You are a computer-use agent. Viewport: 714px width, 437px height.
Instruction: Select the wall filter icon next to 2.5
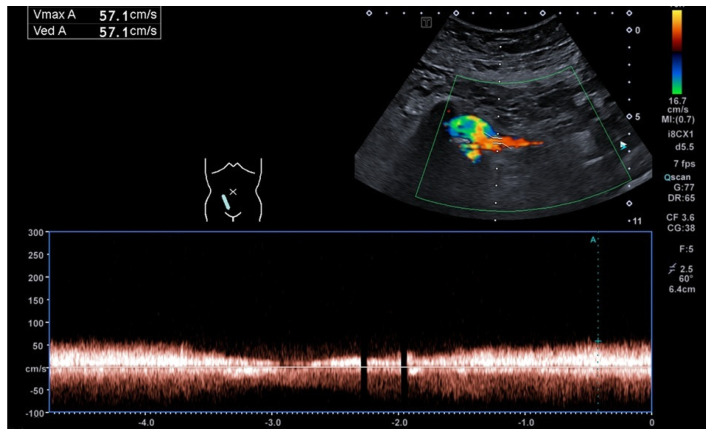pos(672,269)
